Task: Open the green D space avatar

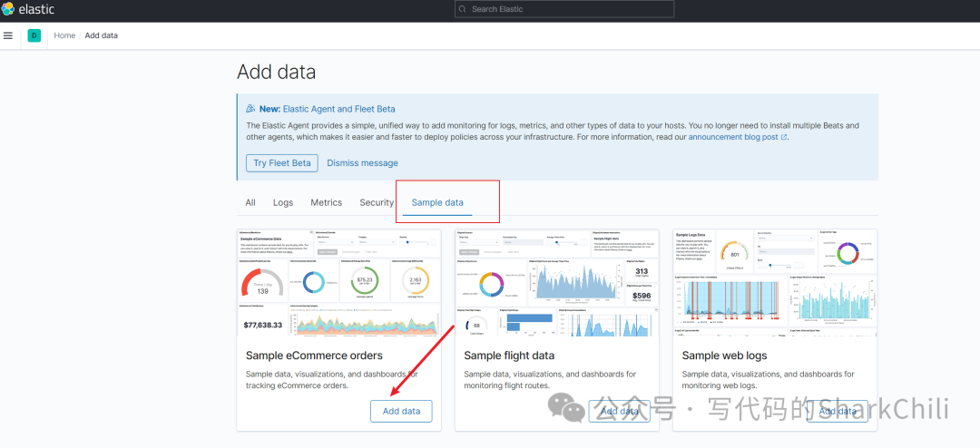Action: click(34, 35)
